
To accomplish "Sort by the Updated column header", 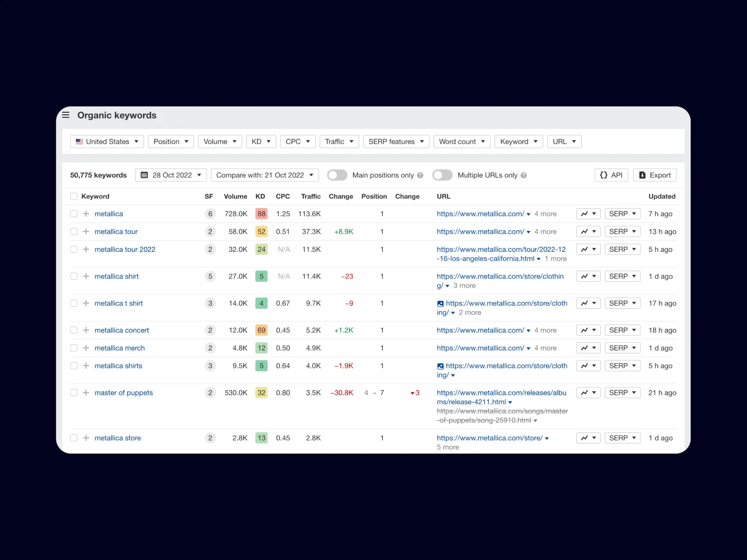I will (662, 196).
